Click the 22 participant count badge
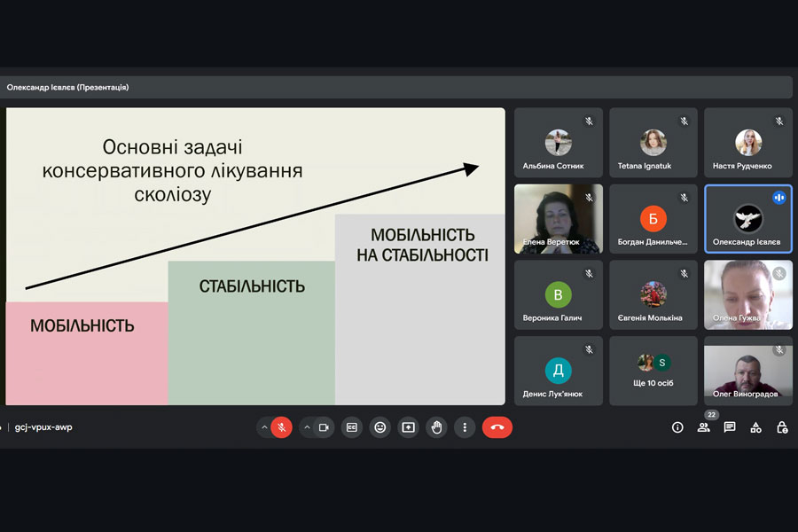This screenshot has height=532, width=798. (x=711, y=415)
